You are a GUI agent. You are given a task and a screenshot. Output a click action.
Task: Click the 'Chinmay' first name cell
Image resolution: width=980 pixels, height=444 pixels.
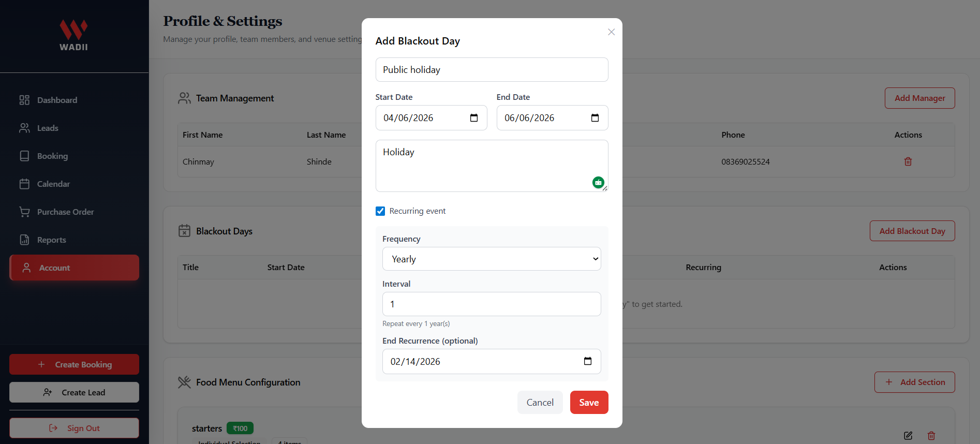(198, 161)
